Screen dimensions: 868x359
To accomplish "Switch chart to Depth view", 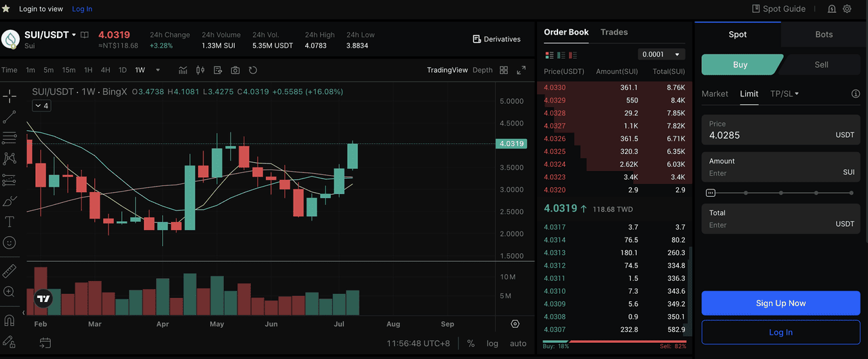I will [483, 70].
